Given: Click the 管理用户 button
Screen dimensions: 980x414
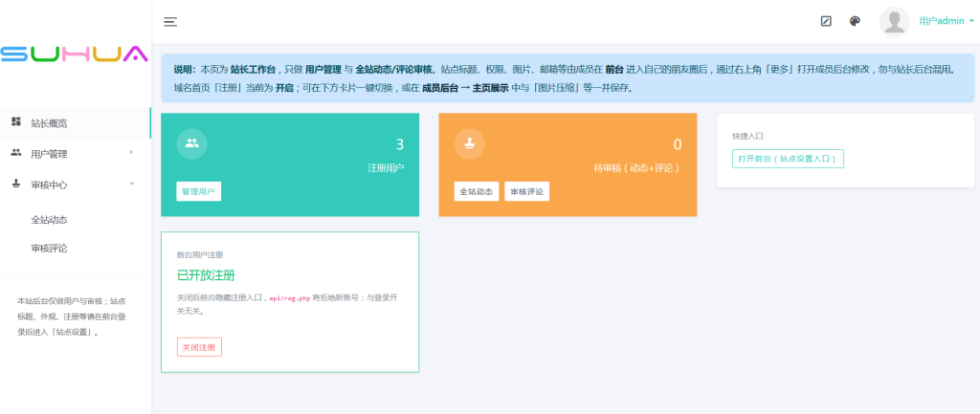Looking at the screenshot, I should coord(199,191).
